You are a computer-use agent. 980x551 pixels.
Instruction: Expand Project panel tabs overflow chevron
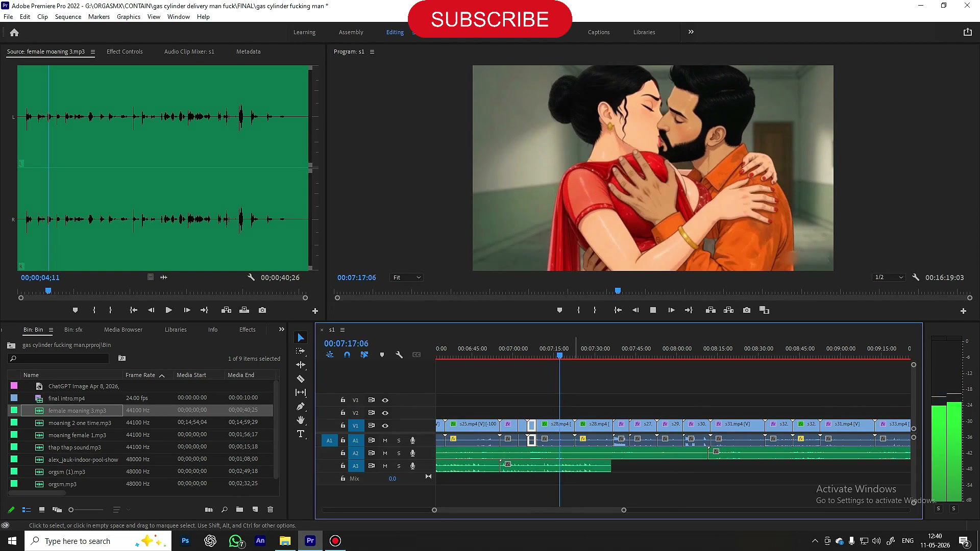click(x=281, y=330)
